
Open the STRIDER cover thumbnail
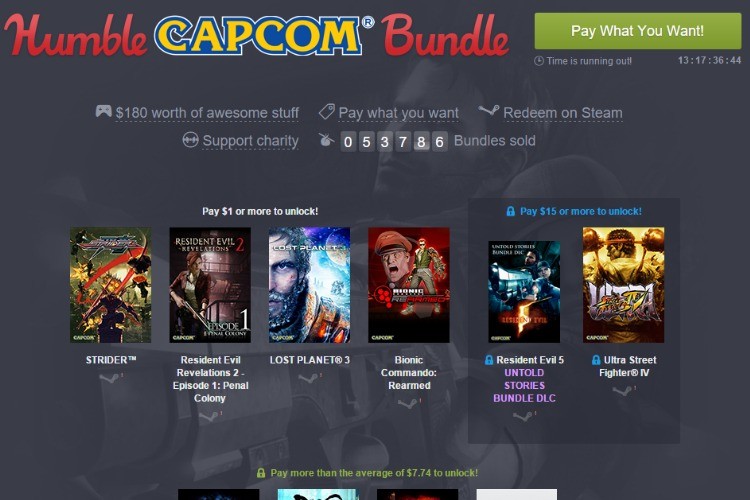coord(110,285)
